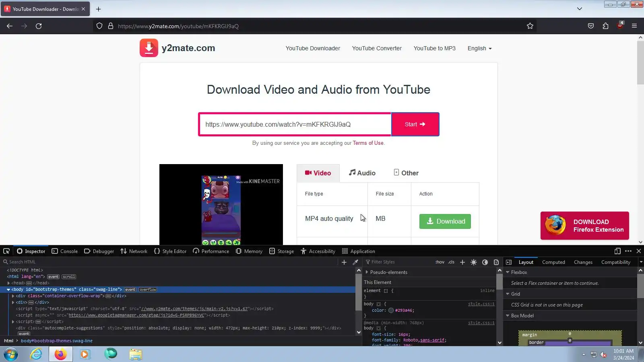Click the uBlock extension icon with badge
The image size is (644, 362).
click(620, 25)
